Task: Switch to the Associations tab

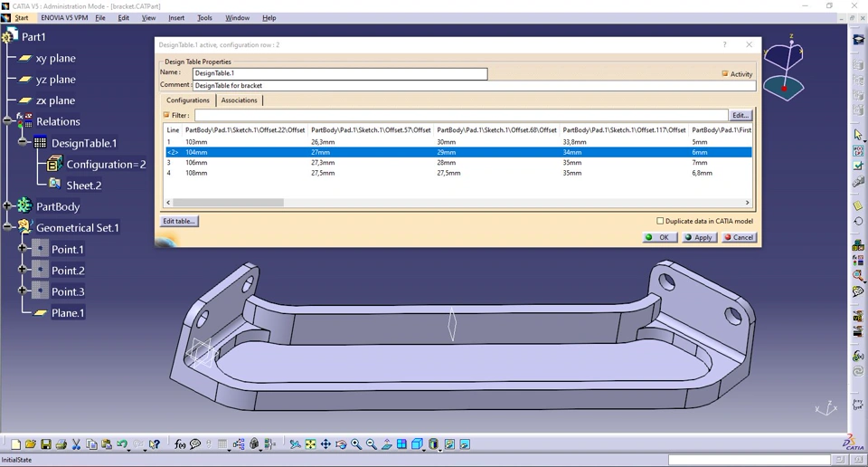Action: coord(239,100)
